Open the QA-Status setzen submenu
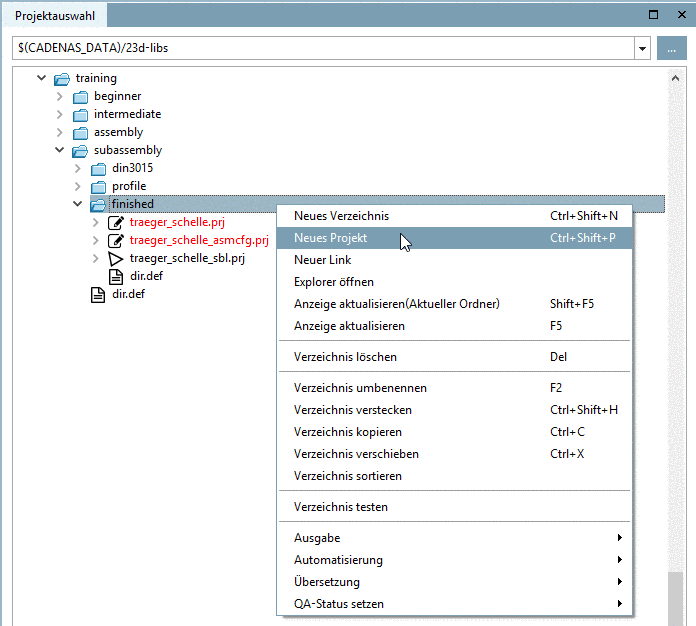 coord(454,604)
